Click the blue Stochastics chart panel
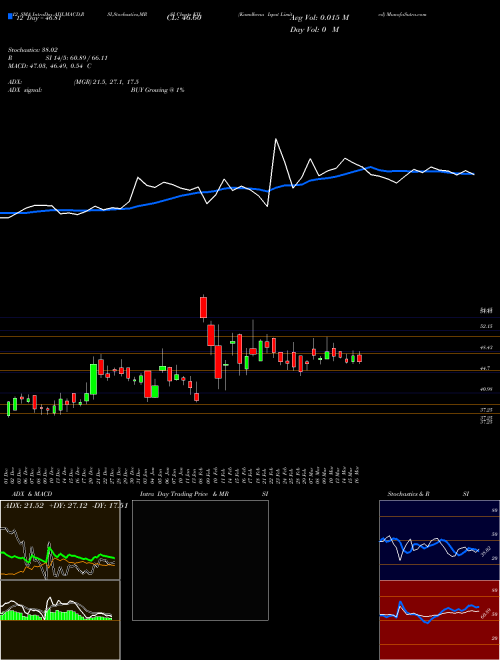Image resolution: width=500 pixels, height=660 pixels. 439,540
